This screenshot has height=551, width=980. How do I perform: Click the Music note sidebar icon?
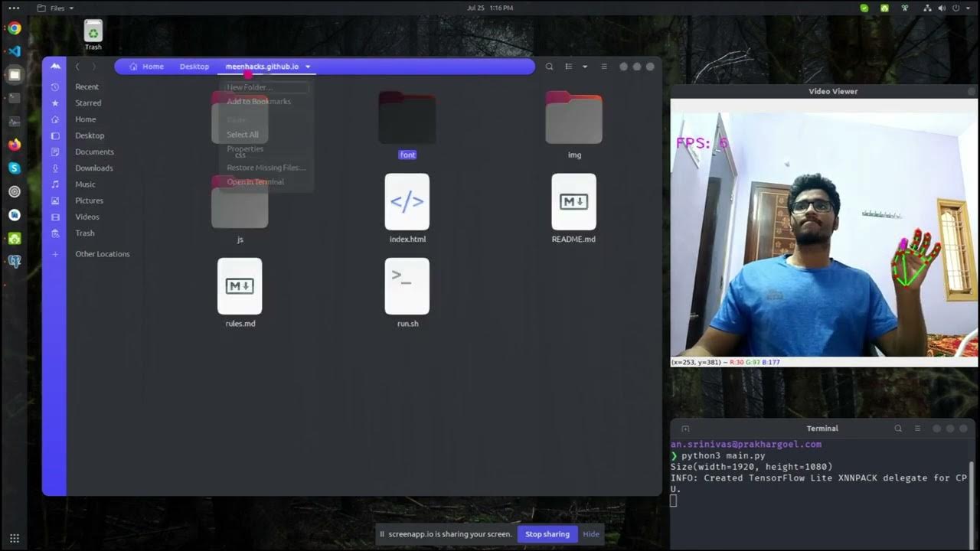pos(55,184)
